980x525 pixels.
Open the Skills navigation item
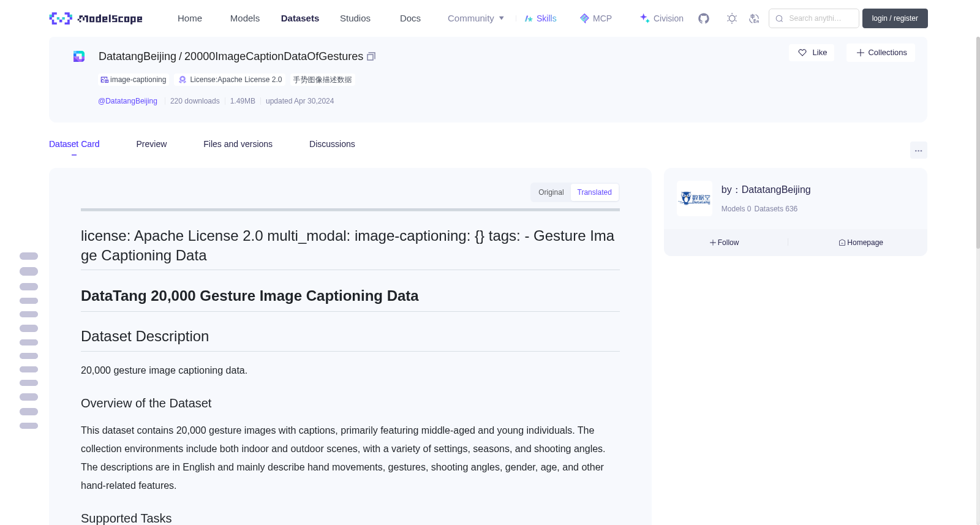point(540,18)
